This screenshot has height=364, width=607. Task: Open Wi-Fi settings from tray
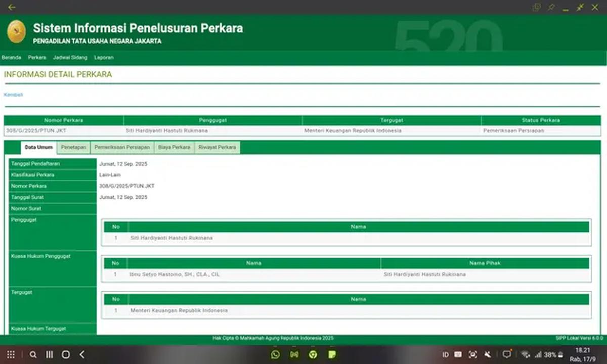526,355
